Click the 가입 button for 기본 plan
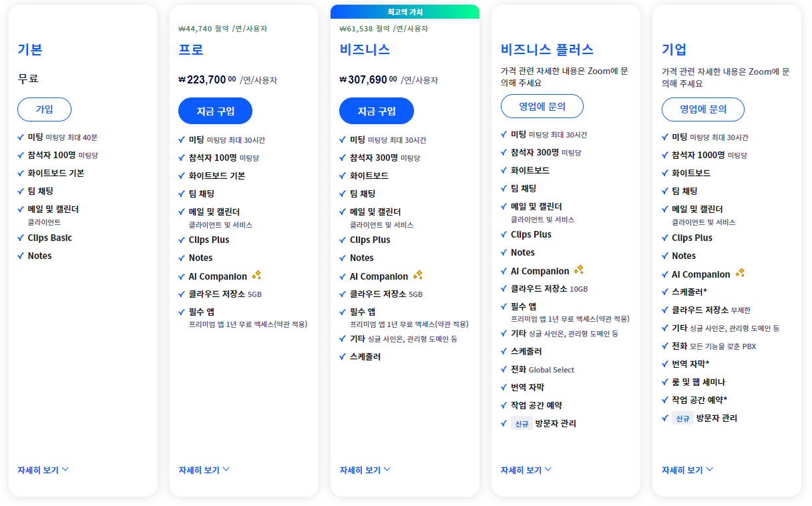812x506 pixels. [x=44, y=109]
